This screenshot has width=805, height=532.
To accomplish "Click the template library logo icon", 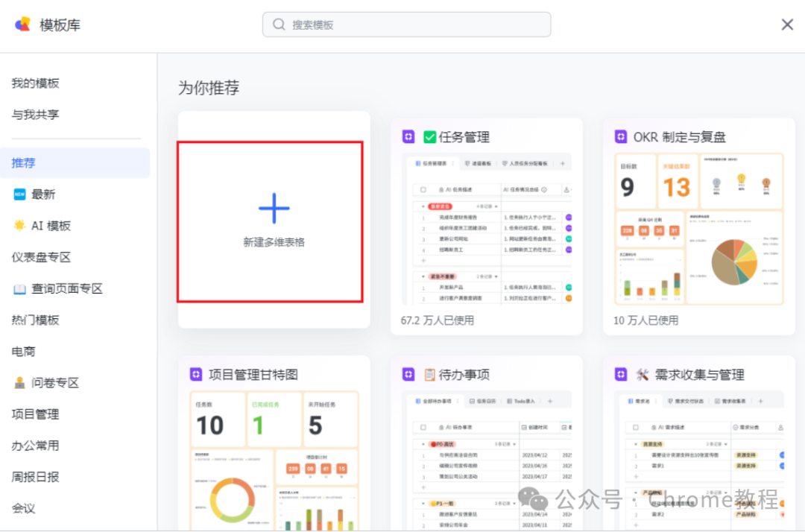I will [x=22, y=24].
